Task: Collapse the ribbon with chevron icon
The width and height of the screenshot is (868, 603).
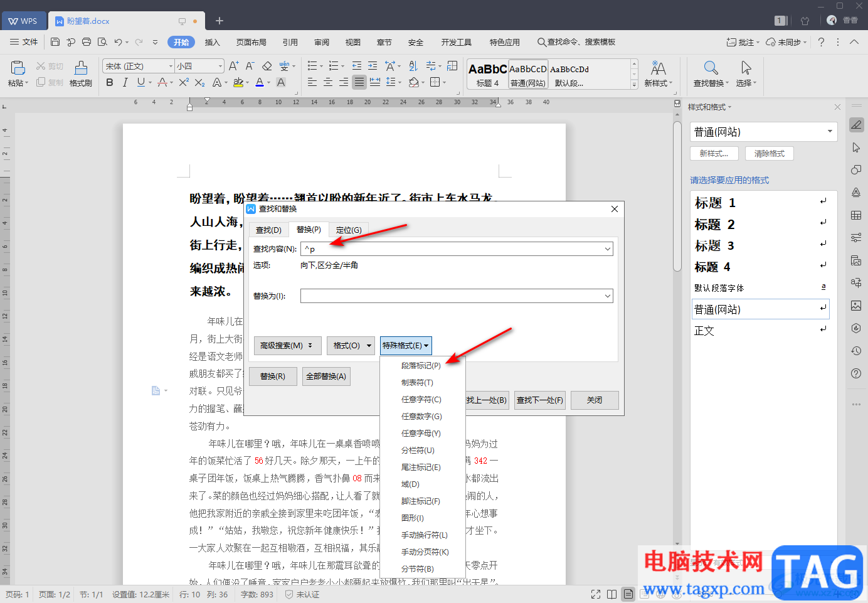Action: (854, 42)
